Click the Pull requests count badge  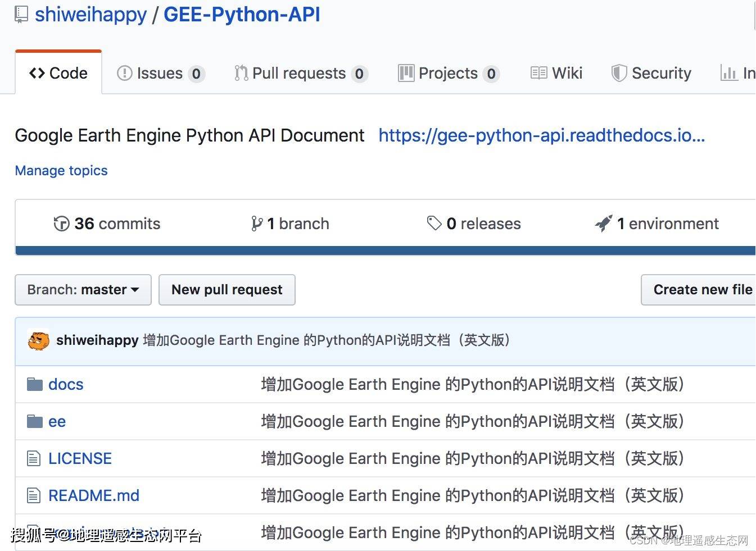click(359, 74)
